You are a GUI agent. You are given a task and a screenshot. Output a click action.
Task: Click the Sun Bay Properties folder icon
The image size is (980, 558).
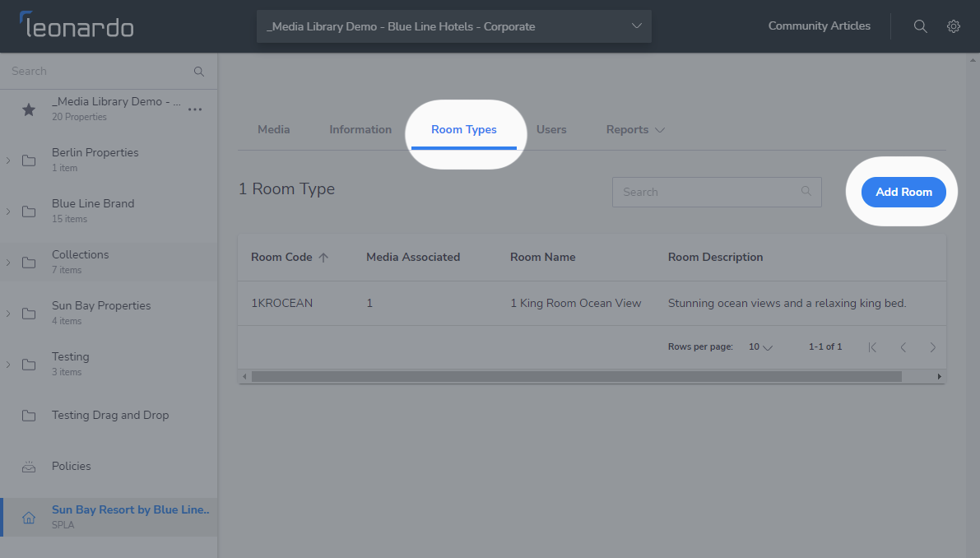(29, 314)
